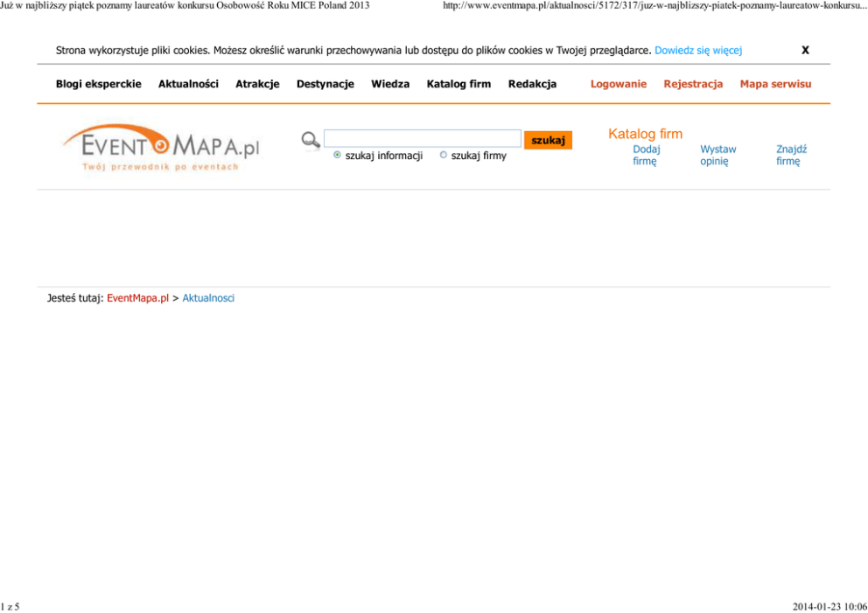This screenshot has width=868, height=613.
Task: Click the 'Aktualnosci' breadcrumb link
Action: pyautogui.click(x=208, y=298)
